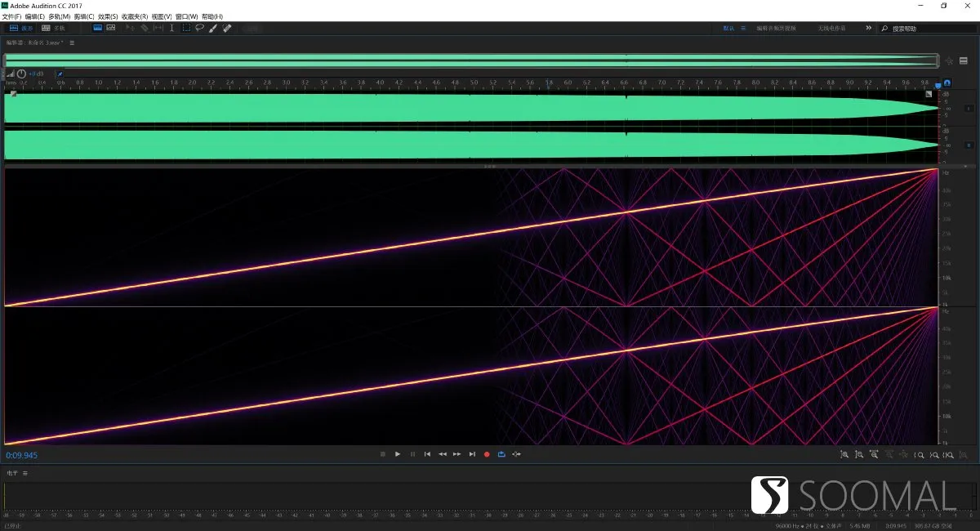The height and width of the screenshot is (531, 980).
Task: Select the 编辑音频到视频 workspace
Action: coord(776,29)
